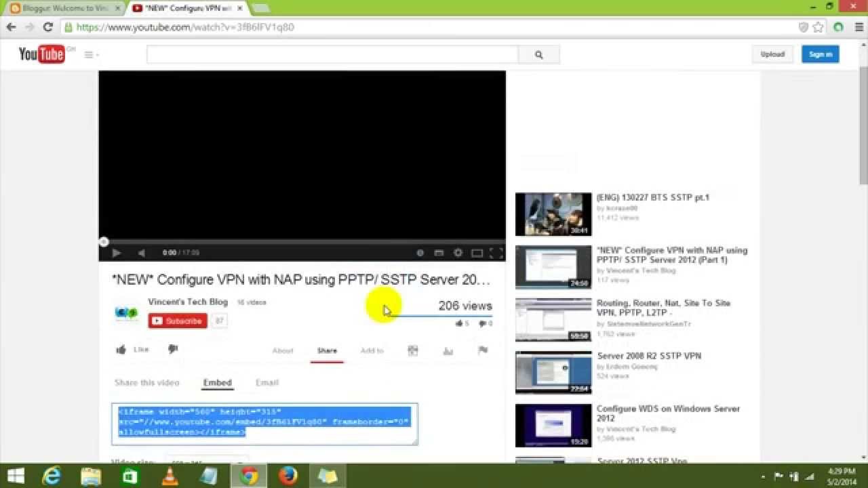Go back with the browser back arrow
The width and height of the screenshot is (868, 488).
(x=11, y=27)
